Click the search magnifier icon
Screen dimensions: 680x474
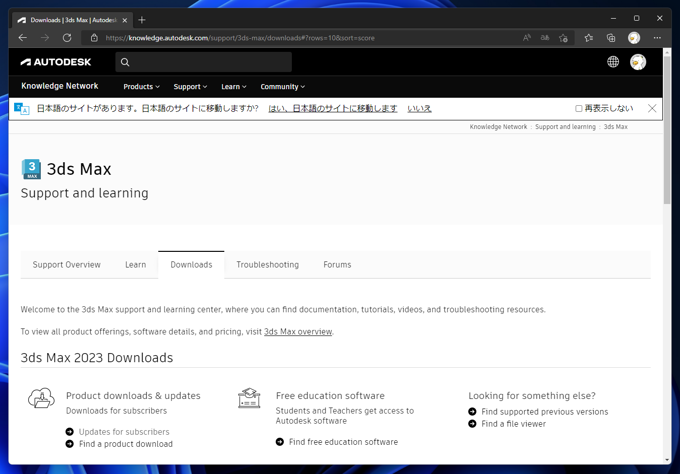125,62
